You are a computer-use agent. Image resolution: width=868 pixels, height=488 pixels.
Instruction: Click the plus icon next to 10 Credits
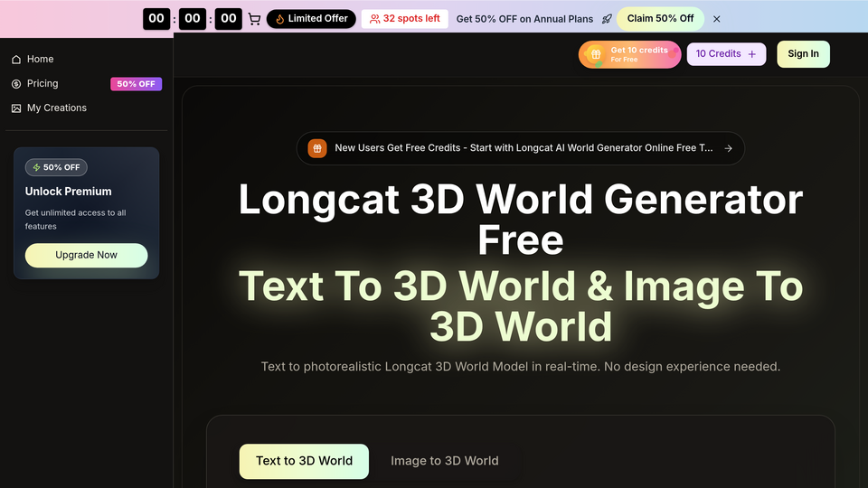tap(751, 54)
